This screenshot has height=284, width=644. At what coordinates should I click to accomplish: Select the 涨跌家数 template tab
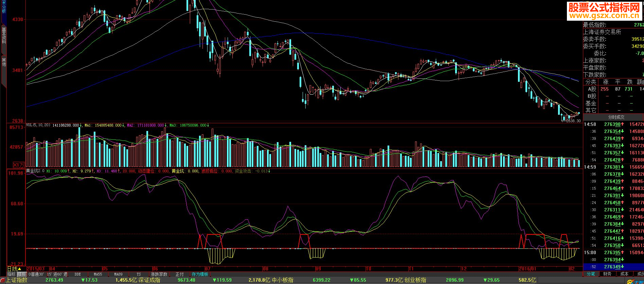pyautogui.click(x=159, y=274)
